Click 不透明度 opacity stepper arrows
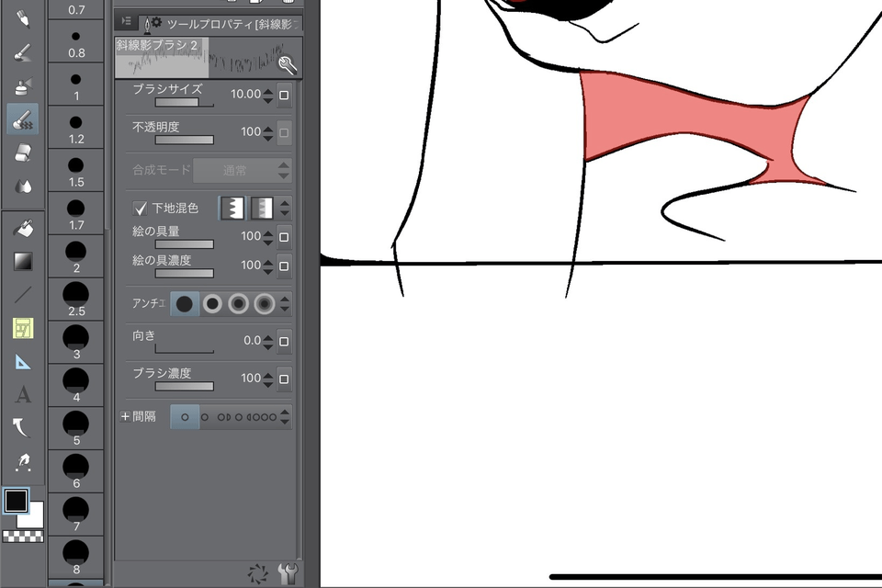Viewport: 882px width, 588px height. click(268, 133)
